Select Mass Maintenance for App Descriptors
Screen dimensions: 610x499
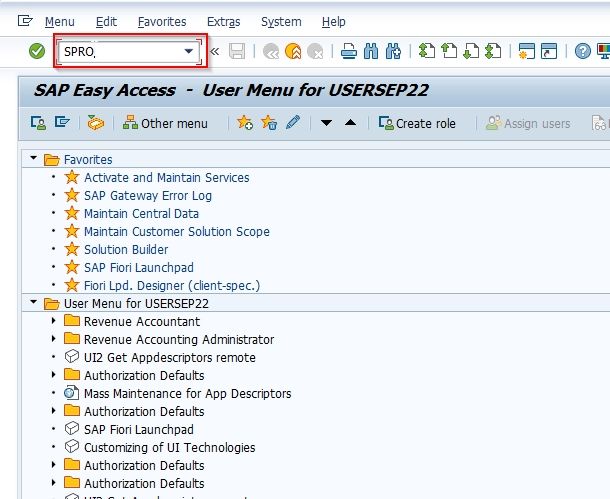click(188, 394)
